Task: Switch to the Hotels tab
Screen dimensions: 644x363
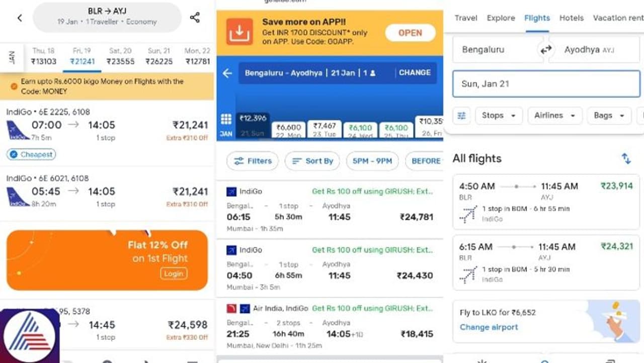Action: click(x=572, y=18)
